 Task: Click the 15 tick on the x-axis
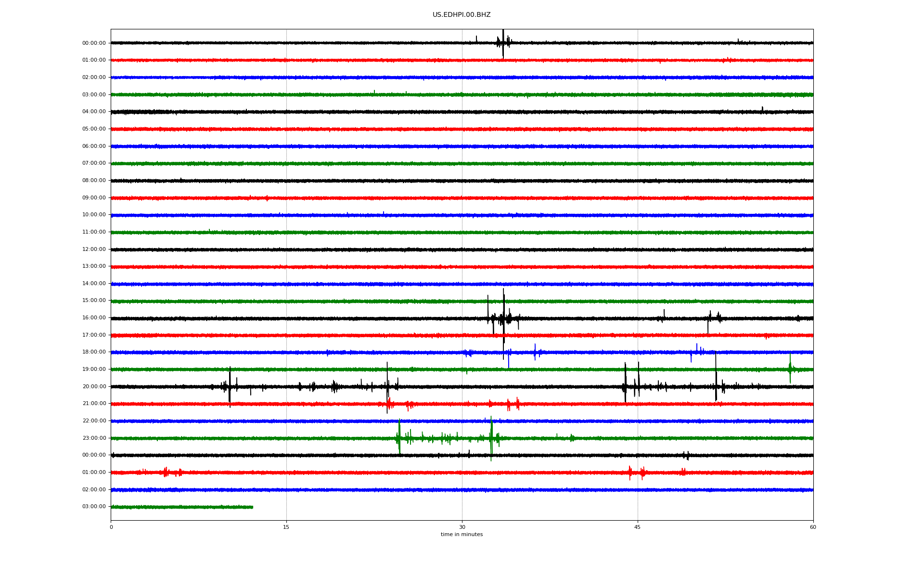click(286, 527)
